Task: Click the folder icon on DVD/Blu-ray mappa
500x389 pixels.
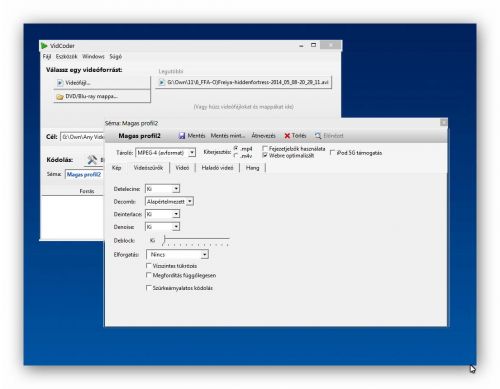Action: 60,97
